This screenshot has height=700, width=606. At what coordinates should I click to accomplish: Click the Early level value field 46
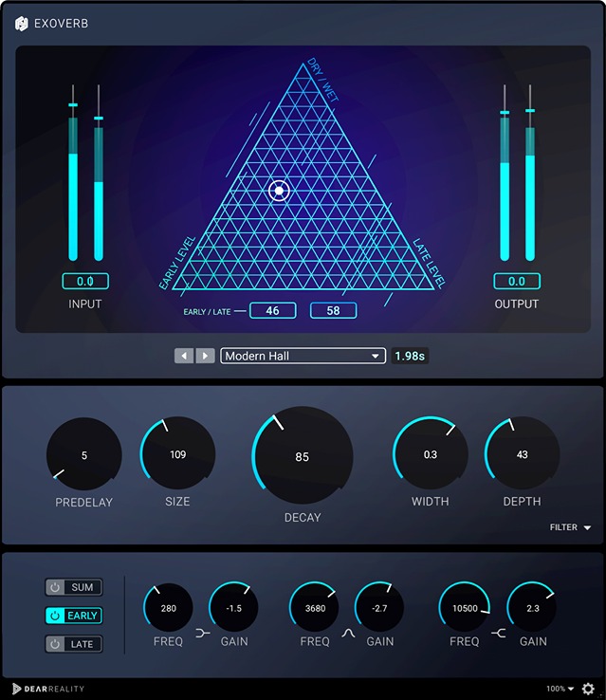coord(273,310)
